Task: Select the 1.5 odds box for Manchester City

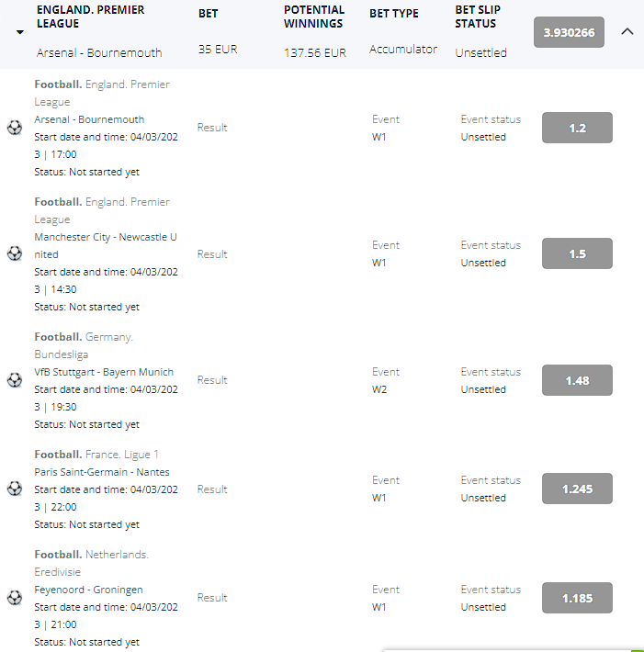Action: pyautogui.click(x=577, y=253)
